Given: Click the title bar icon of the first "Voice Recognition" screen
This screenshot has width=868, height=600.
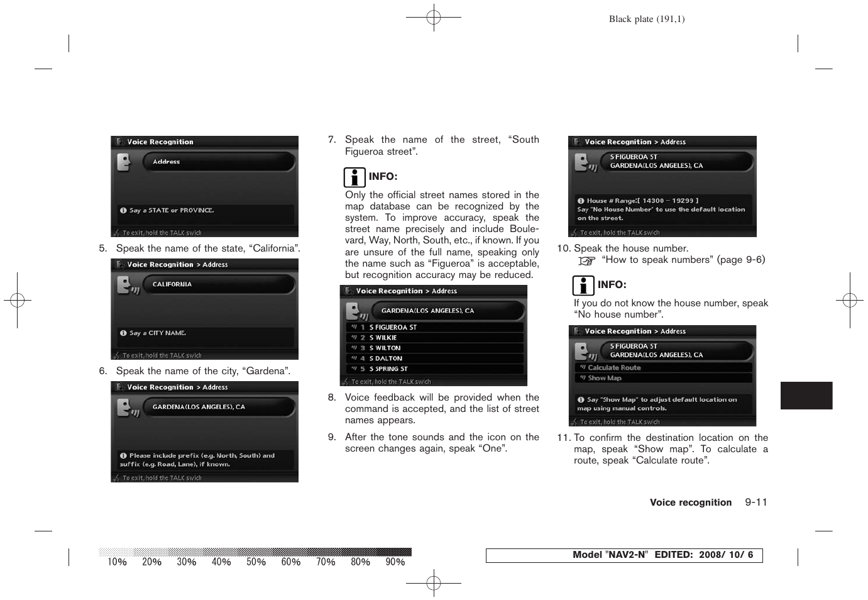Looking at the screenshot, I should 120,142.
